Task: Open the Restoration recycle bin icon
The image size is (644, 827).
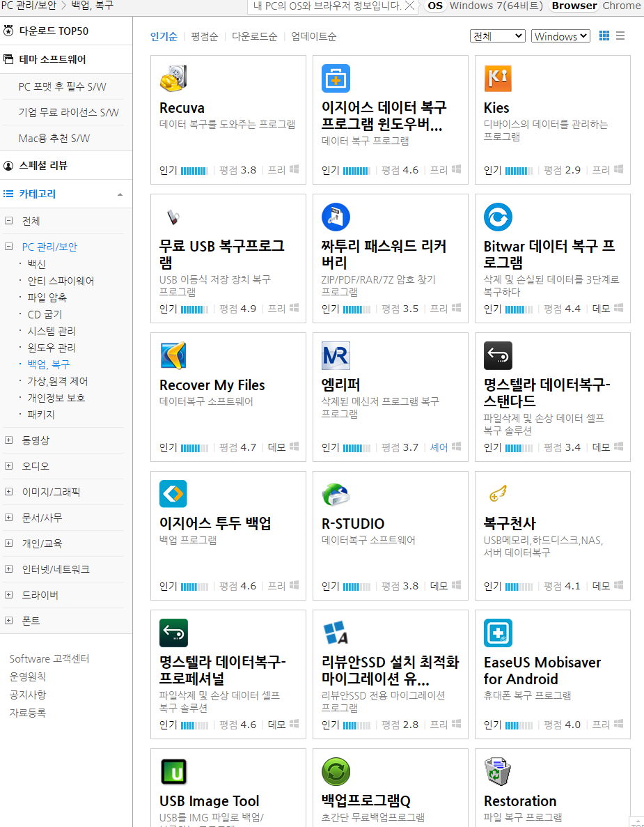Action: [x=498, y=772]
